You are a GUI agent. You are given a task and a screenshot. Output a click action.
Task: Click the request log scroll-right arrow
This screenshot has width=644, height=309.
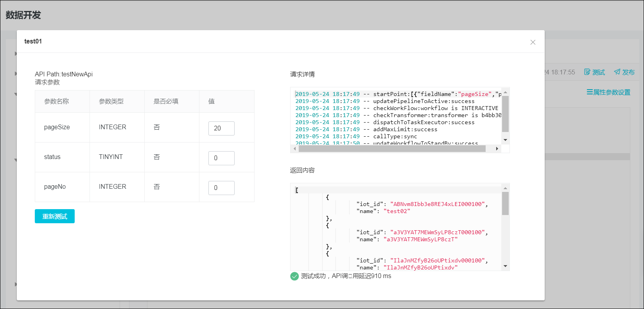pyautogui.click(x=497, y=149)
